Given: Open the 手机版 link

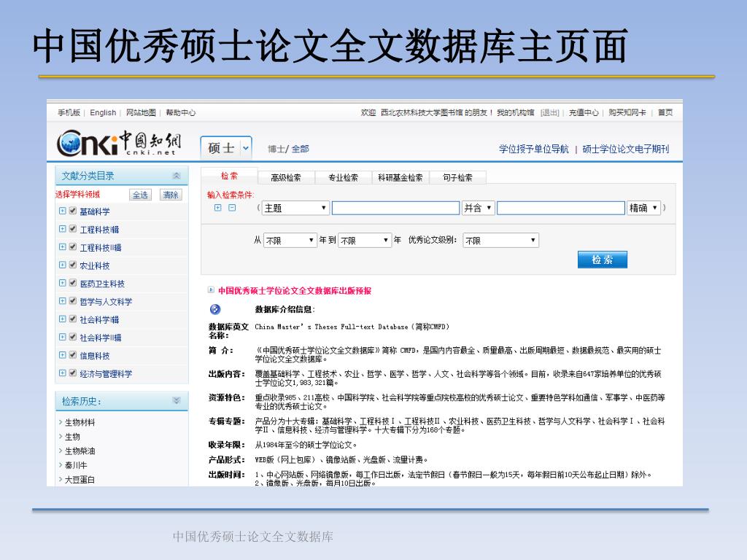Looking at the screenshot, I should point(69,112).
